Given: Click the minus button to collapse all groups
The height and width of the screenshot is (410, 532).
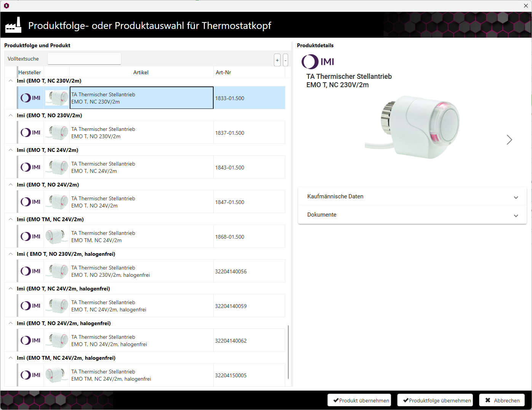Looking at the screenshot, I should pyautogui.click(x=285, y=60).
